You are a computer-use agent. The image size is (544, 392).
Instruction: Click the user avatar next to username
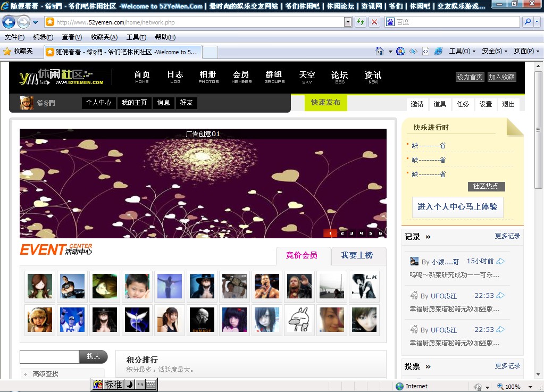27,103
